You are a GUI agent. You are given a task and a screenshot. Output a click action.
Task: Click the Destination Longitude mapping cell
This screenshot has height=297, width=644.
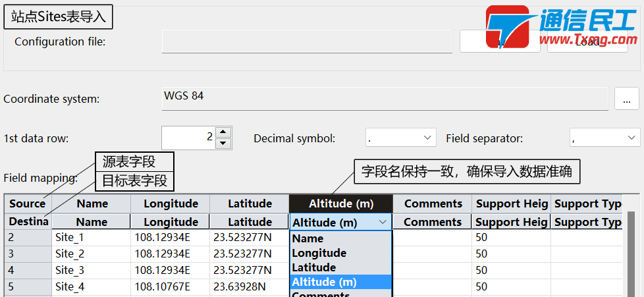point(171,222)
